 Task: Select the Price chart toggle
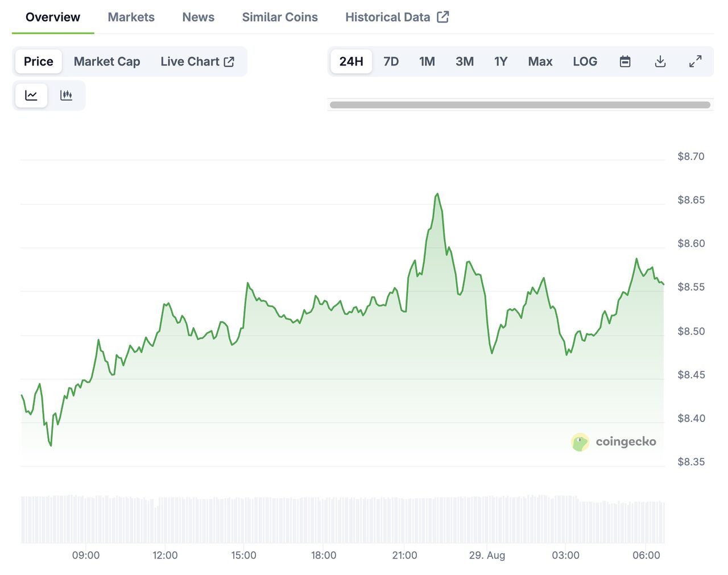(39, 61)
